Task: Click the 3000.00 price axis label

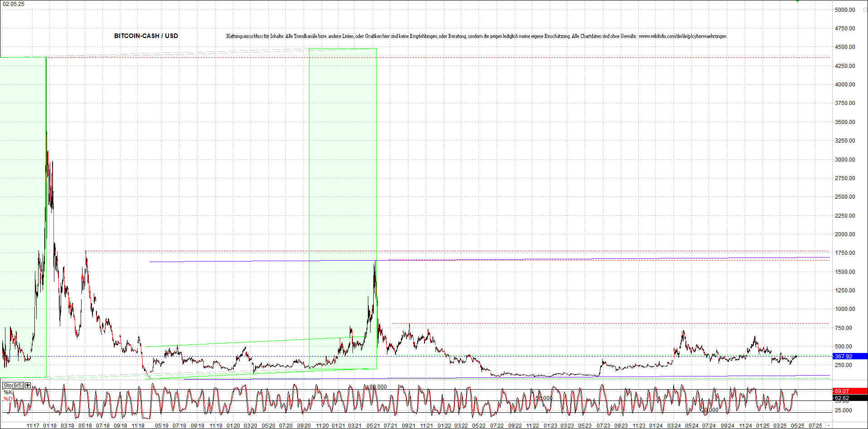Action: click(x=845, y=159)
